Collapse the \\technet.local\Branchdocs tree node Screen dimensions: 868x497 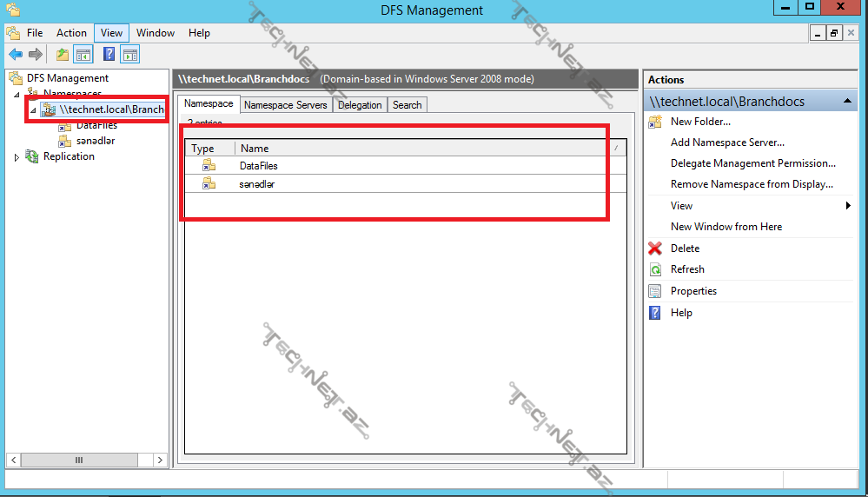click(x=33, y=110)
